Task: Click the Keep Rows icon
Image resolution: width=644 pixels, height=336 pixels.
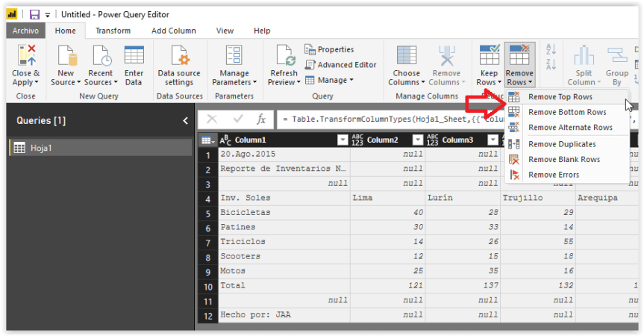Action: (x=489, y=56)
